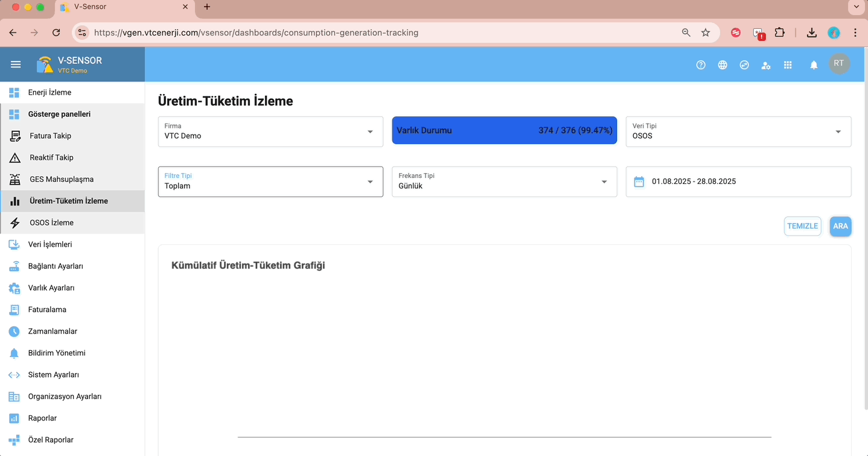Click the globe language icon

tap(723, 65)
